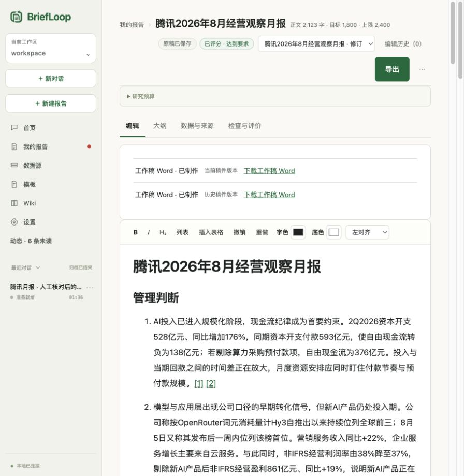Click the word count text 正文 2,123 字
Viewport: 464px width, 476px height.
[x=308, y=25]
